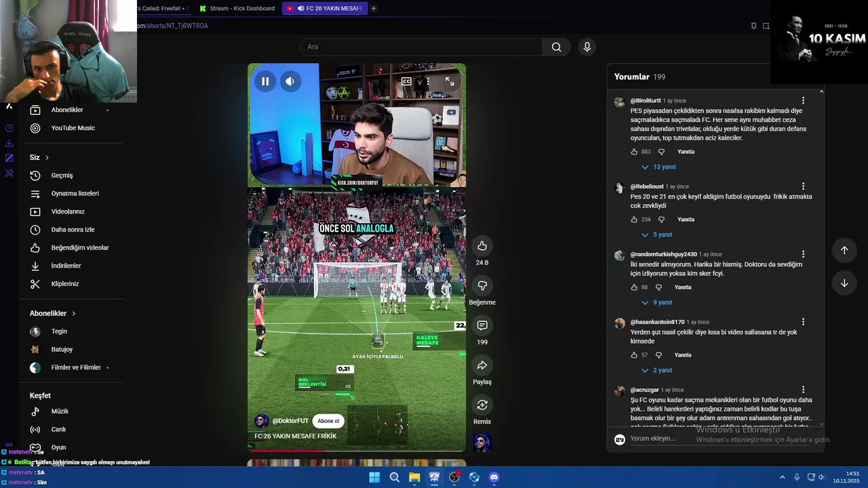Open the Remix icon
868x488 pixels.
[482, 405]
